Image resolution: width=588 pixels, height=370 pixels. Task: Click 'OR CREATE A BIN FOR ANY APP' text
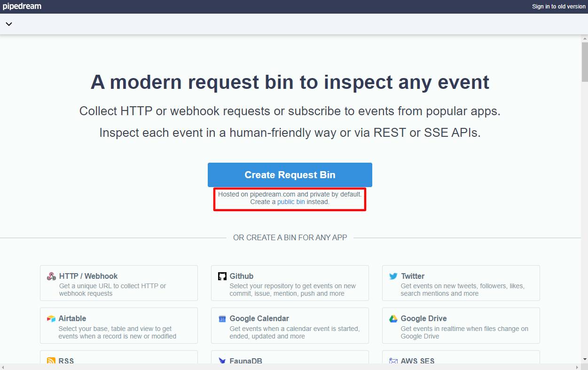click(290, 238)
